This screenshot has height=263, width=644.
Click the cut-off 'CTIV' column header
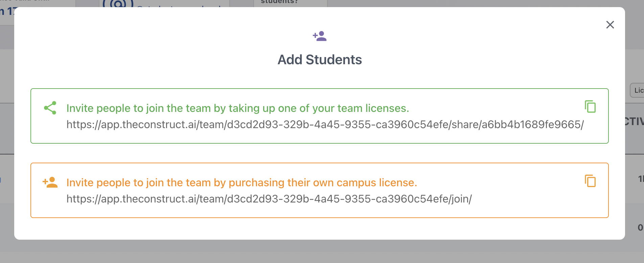pyautogui.click(x=634, y=121)
